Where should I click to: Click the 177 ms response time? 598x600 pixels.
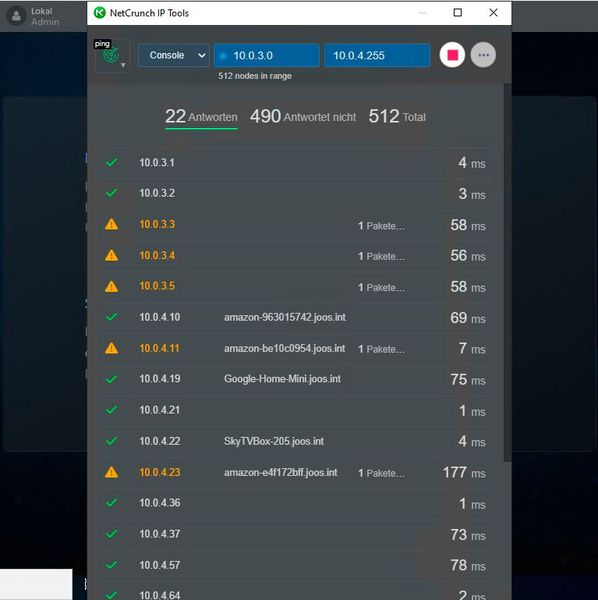coord(464,473)
